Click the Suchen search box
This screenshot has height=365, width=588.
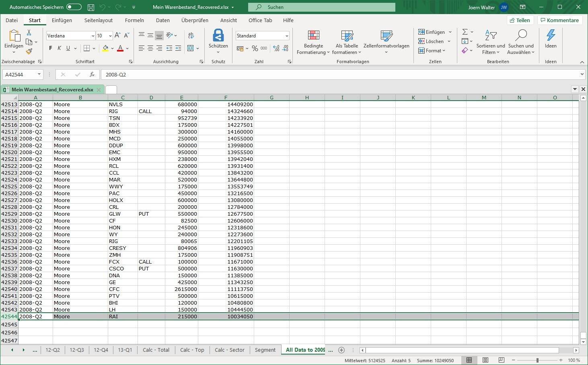322,7
